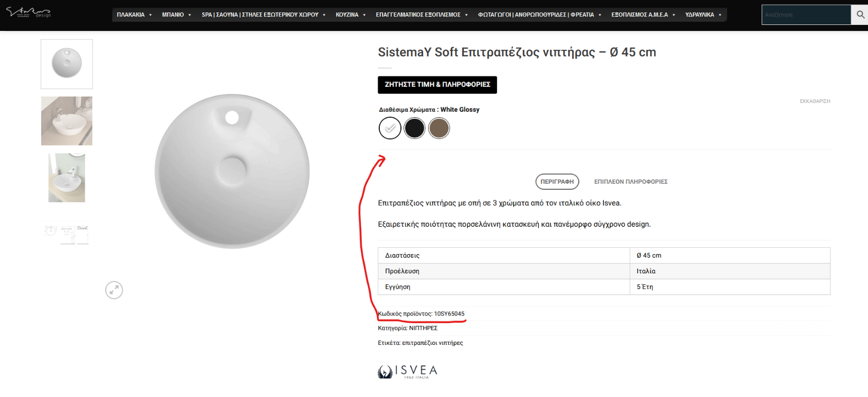Click the ΕΚΚΑΘΑΡΙΣΗ clear link
This screenshot has height=397, width=868.
click(x=815, y=101)
